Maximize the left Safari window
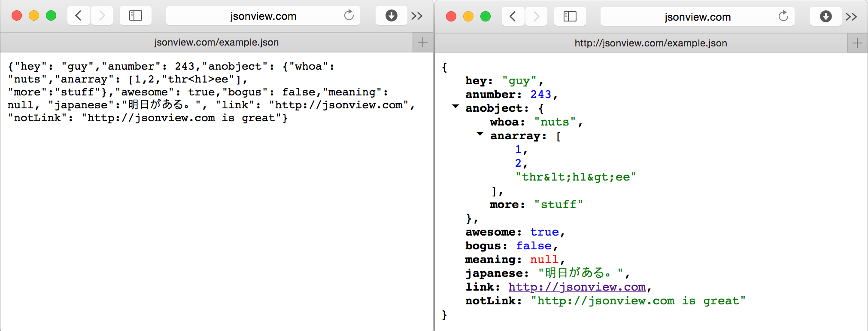 tap(51, 16)
